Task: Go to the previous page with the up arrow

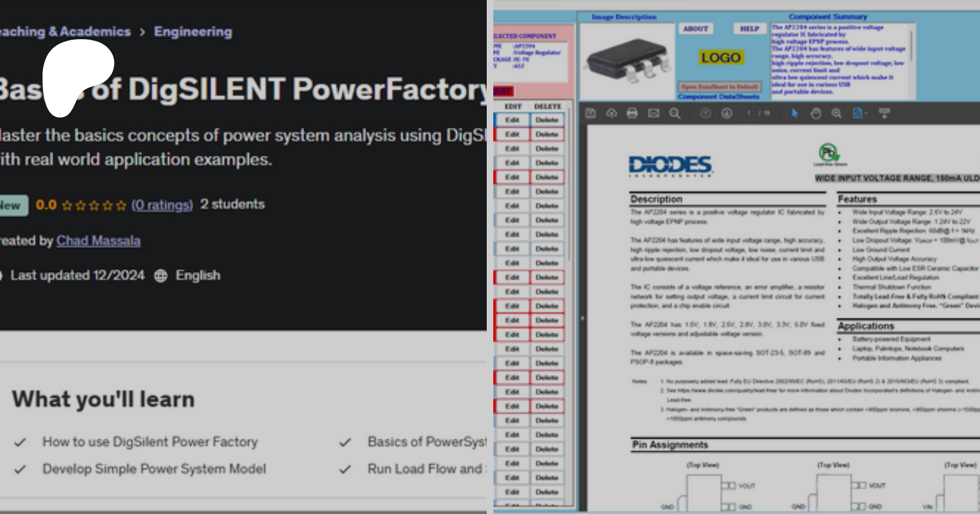Action: click(x=706, y=113)
